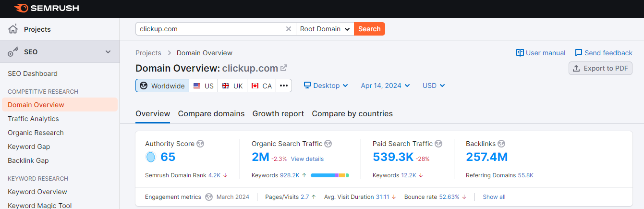The height and width of the screenshot is (209, 644).
Task: Open clickup.com external link icon
Action: pyautogui.click(x=284, y=68)
